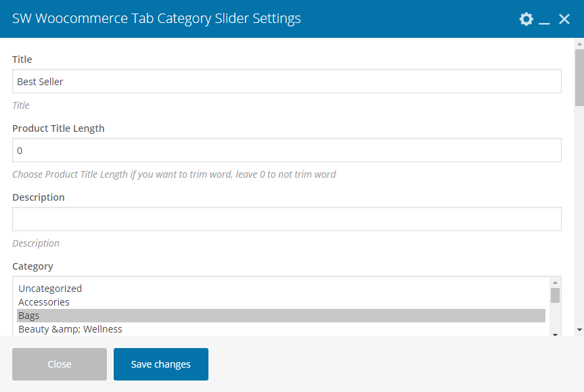Focus the Title field containing Best Seller

[287, 81]
